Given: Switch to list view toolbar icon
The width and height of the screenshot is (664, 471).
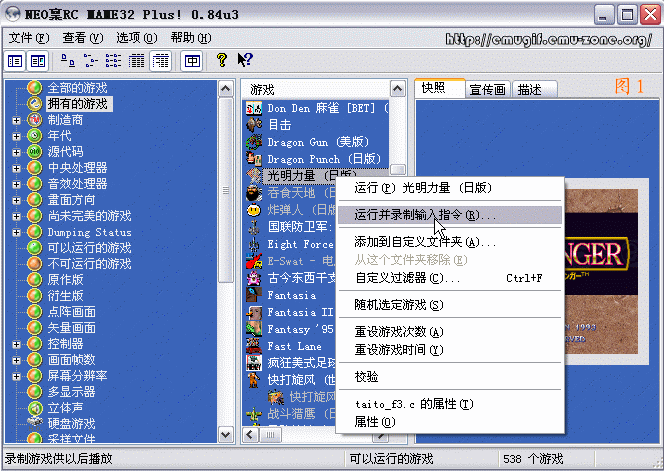Looking at the screenshot, I should [x=113, y=61].
